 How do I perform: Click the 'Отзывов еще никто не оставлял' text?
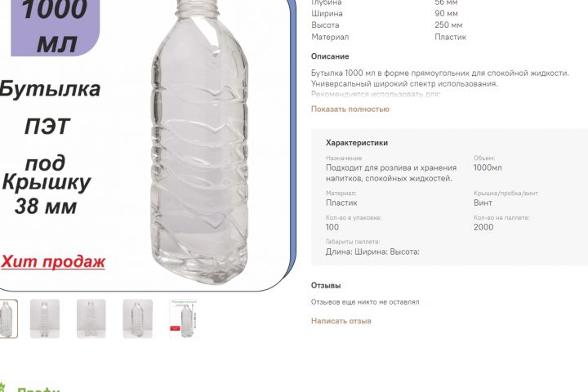(x=365, y=302)
